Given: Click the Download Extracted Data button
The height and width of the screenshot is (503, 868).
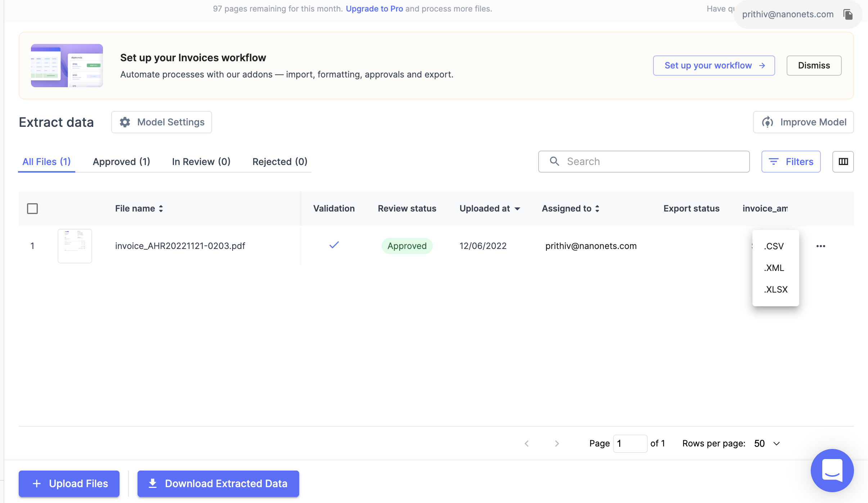Looking at the screenshot, I should click(218, 483).
